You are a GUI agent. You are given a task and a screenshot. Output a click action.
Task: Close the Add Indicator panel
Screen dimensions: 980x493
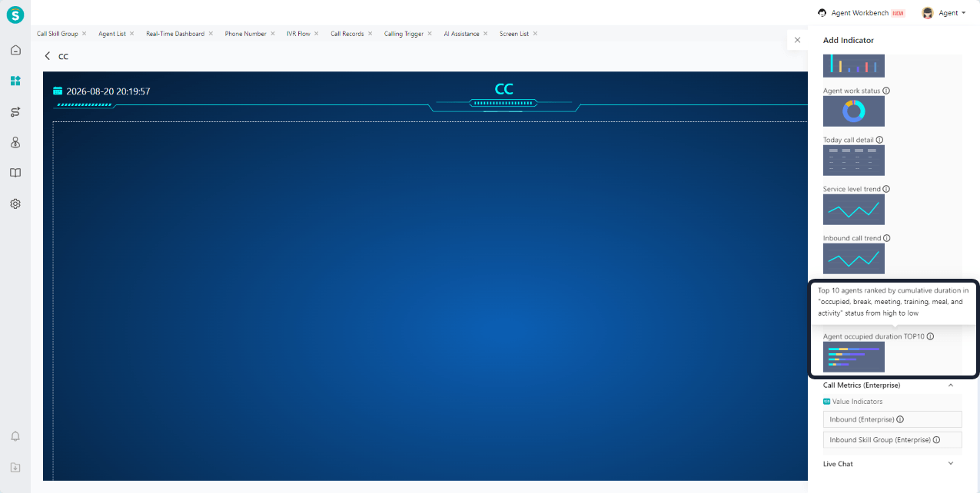pos(797,40)
